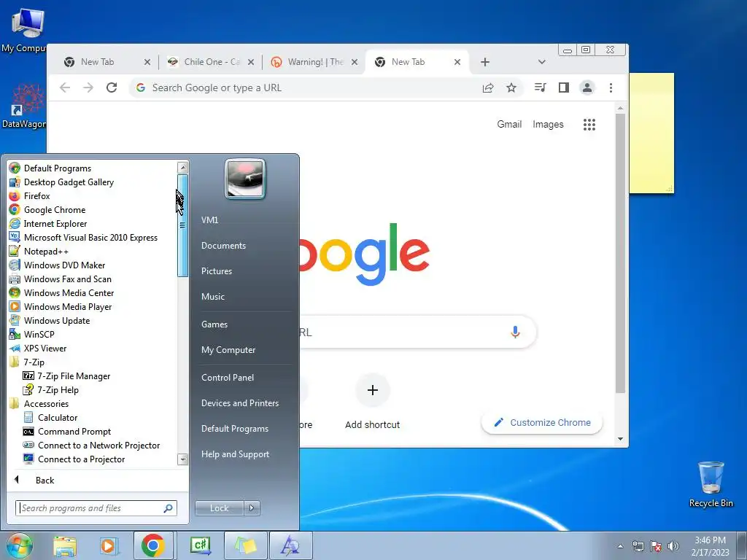747x560 pixels.
Task: Open the Google apps grid icon
Action: pyautogui.click(x=589, y=125)
